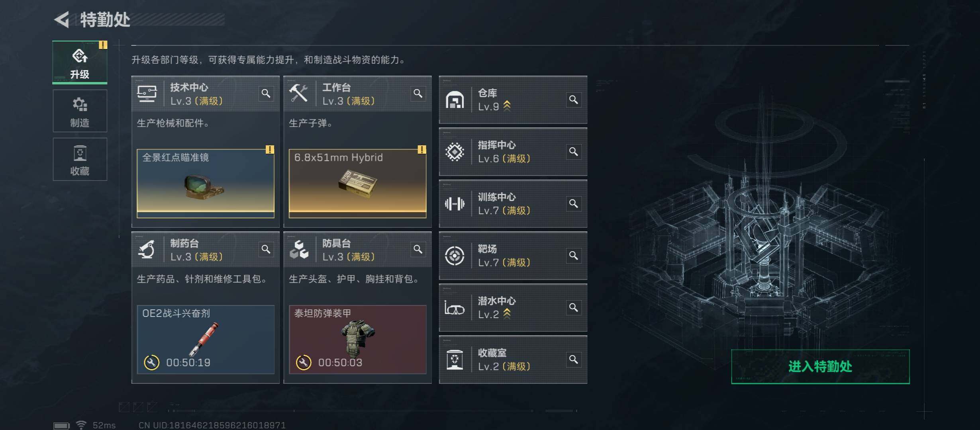Viewport: 980px width, 430px height.
Task: Open magnifier details for 技术中心
Action: click(x=266, y=94)
